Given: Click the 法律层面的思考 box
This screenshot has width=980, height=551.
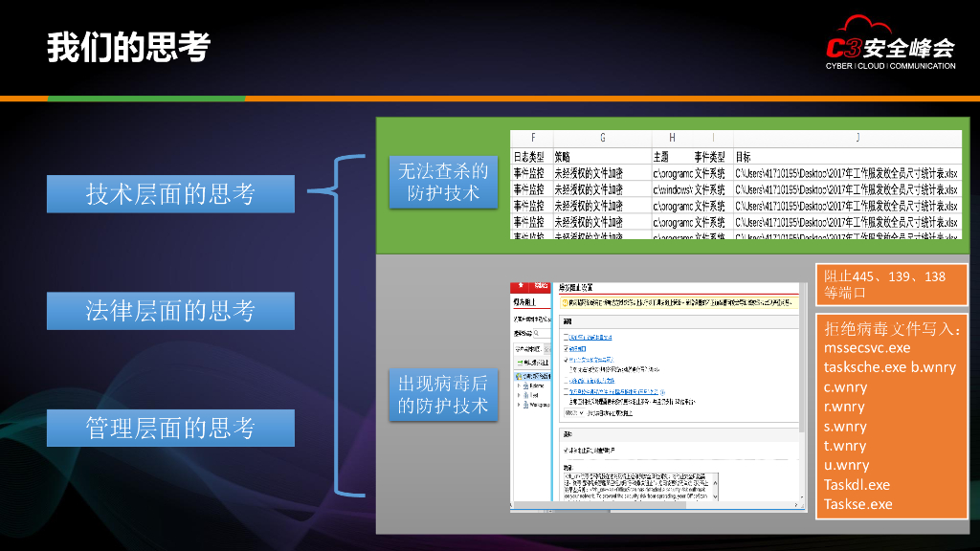Looking at the screenshot, I should [170, 311].
